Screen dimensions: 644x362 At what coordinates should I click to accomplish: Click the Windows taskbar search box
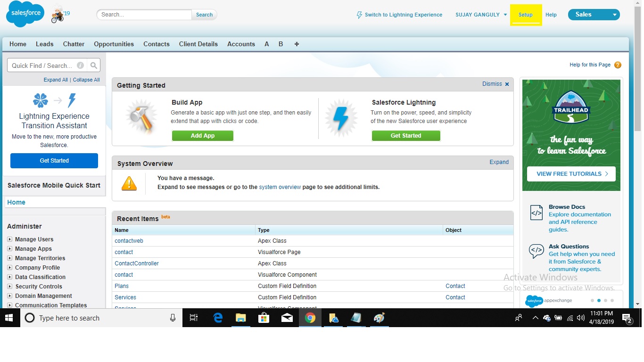pos(101,318)
